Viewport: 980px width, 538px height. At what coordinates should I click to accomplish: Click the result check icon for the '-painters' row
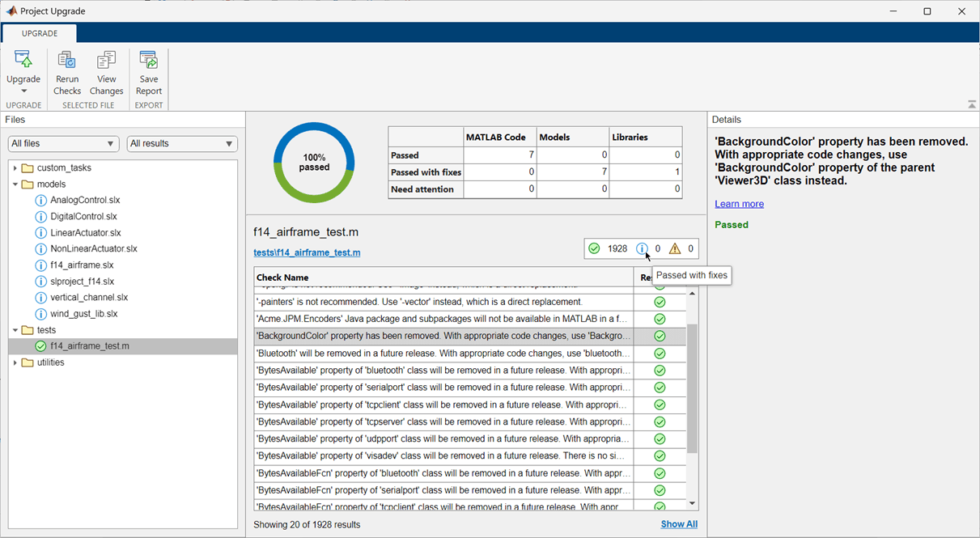pyautogui.click(x=660, y=302)
